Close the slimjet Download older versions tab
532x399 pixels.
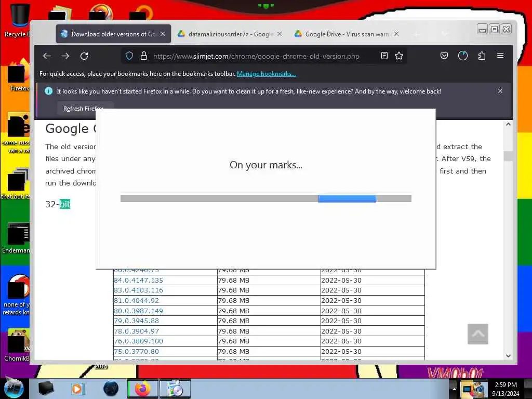(x=163, y=34)
